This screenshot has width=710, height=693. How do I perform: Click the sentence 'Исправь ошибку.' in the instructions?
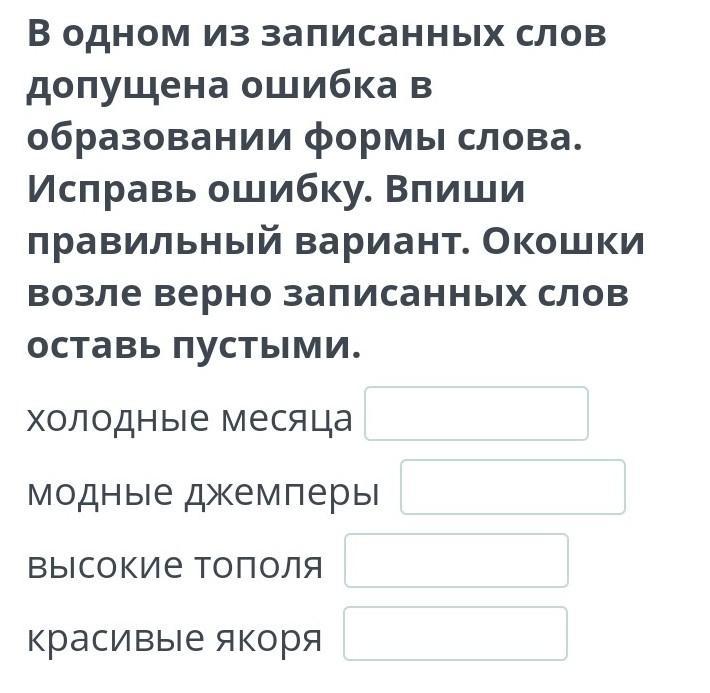(201, 190)
